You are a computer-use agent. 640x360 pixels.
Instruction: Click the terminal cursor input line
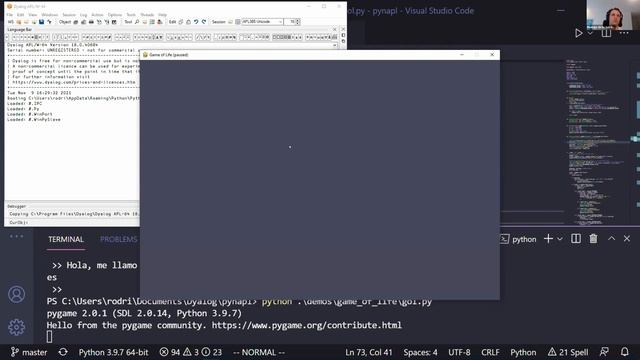tap(49, 337)
